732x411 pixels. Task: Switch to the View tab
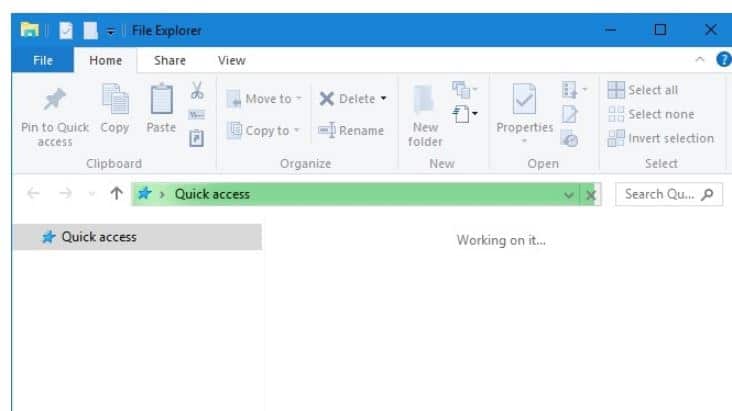click(x=231, y=60)
